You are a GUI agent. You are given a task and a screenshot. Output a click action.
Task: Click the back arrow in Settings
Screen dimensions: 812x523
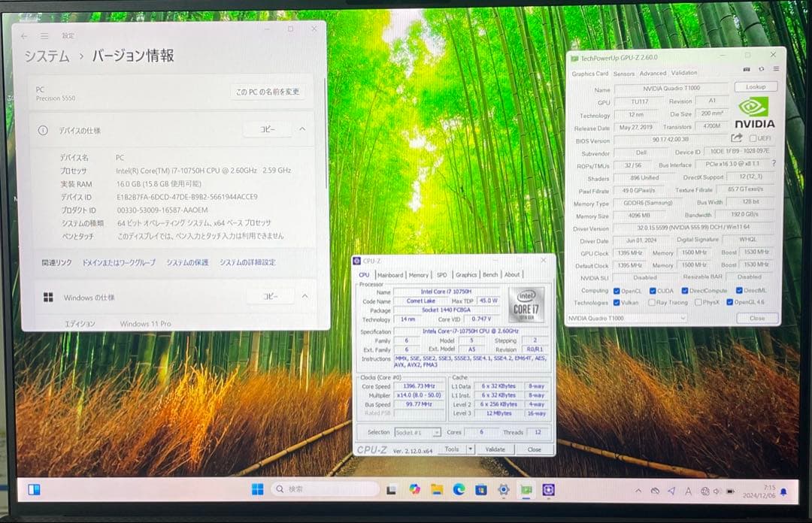click(23, 35)
